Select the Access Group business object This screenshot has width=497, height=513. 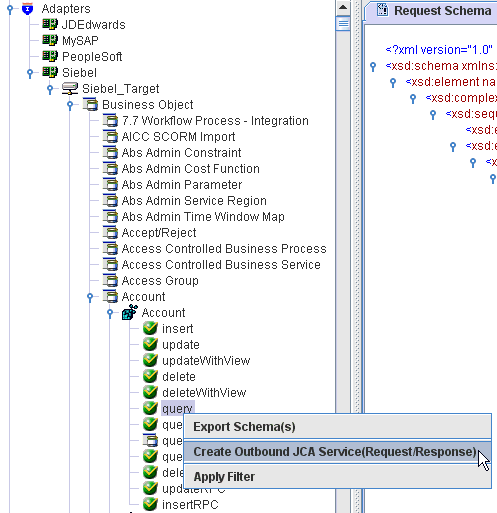[x=160, y=281]
